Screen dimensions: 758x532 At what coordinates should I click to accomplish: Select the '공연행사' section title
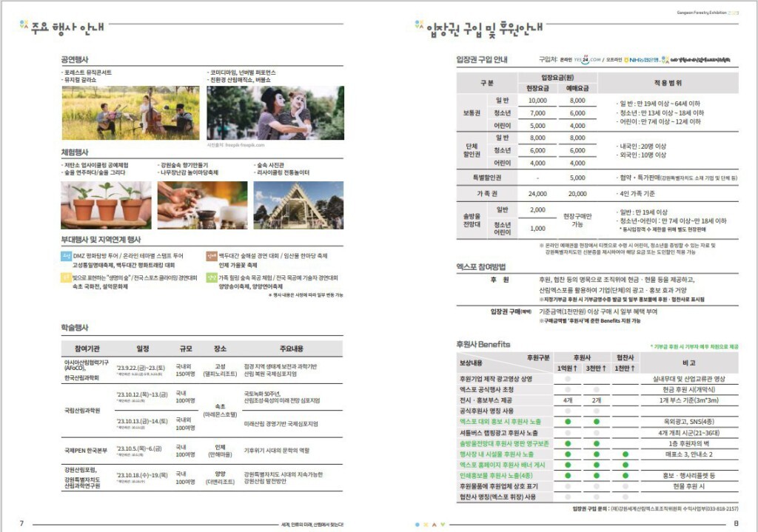point(75,59)
